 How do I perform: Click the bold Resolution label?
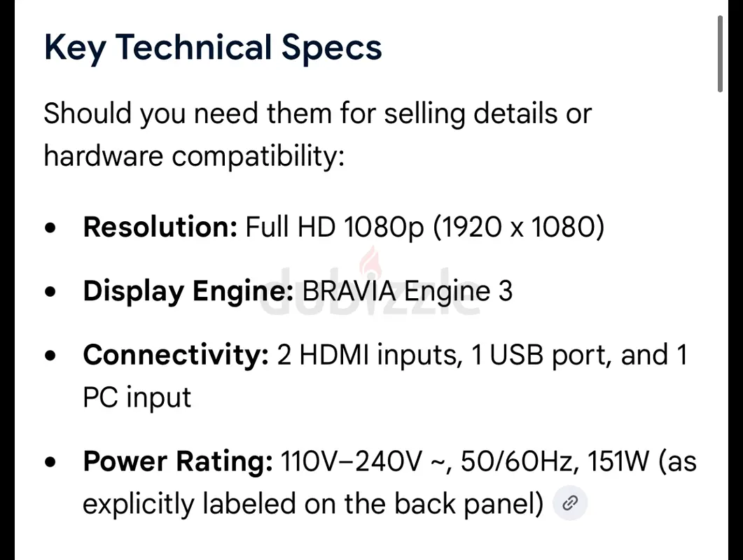(x=160, y=227)
